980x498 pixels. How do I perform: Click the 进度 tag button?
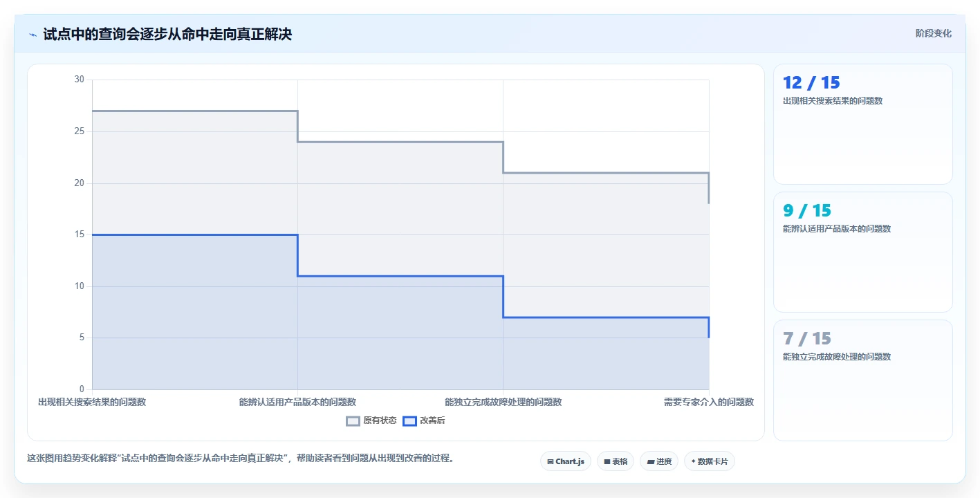click(659, 461)
